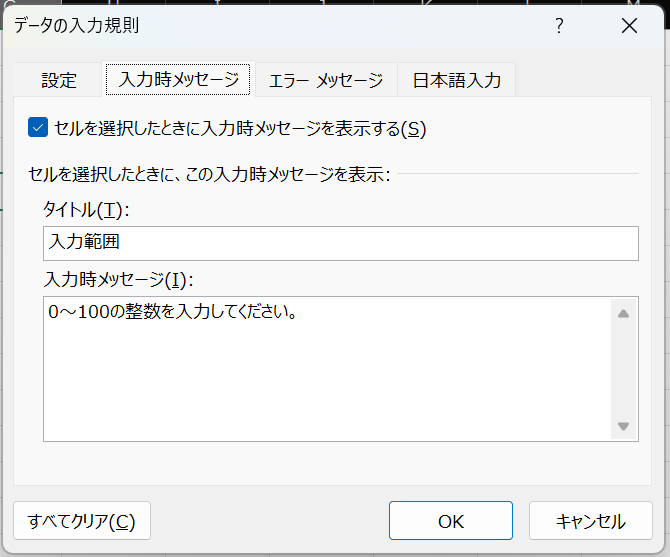Close the データの入力規則 dialog
670x557 pixels.
629,26
